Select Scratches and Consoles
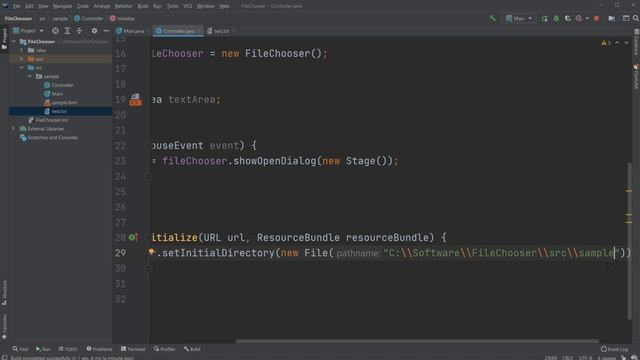The height and width of the screenshot is (360, 640). click(x=49, y=138)
